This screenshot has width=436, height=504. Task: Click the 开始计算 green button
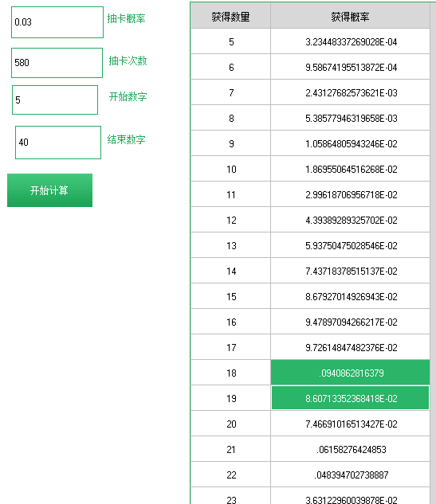coord(50,190)
